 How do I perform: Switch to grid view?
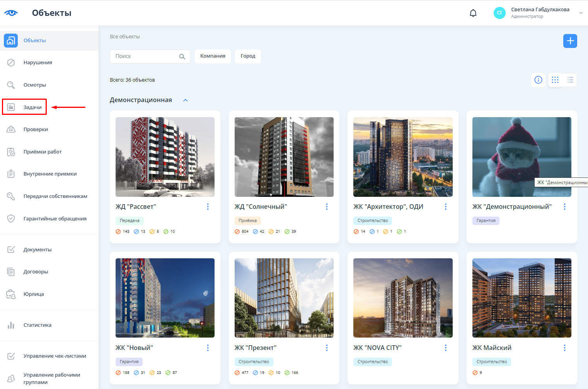555,80
